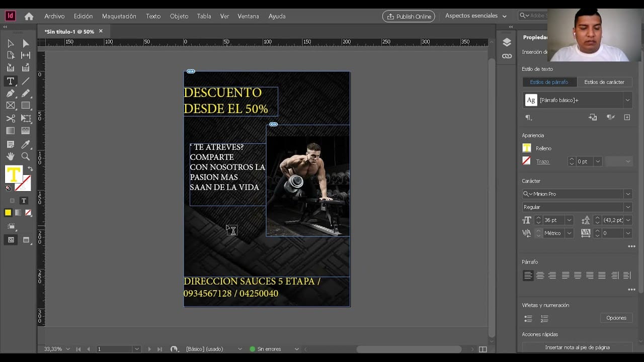Select the Scissors tool
644x362 pixels.
tap(10, 118)
